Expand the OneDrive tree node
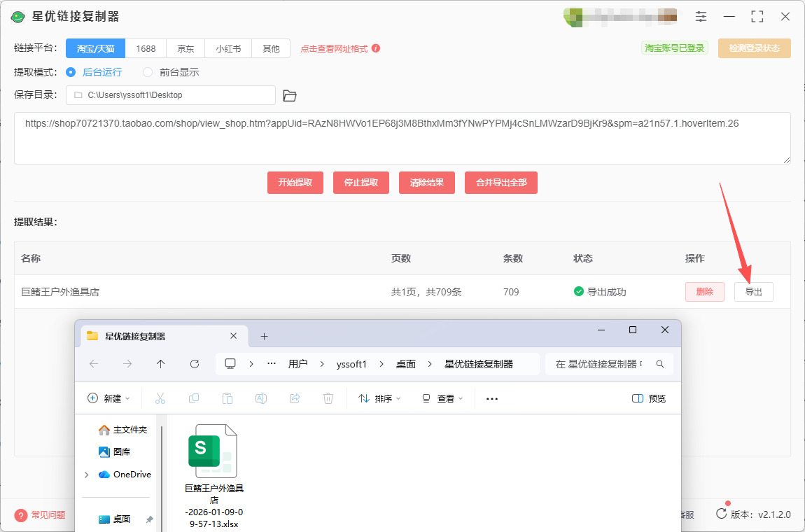Screen dimensions: 805x532 [86, 475]
